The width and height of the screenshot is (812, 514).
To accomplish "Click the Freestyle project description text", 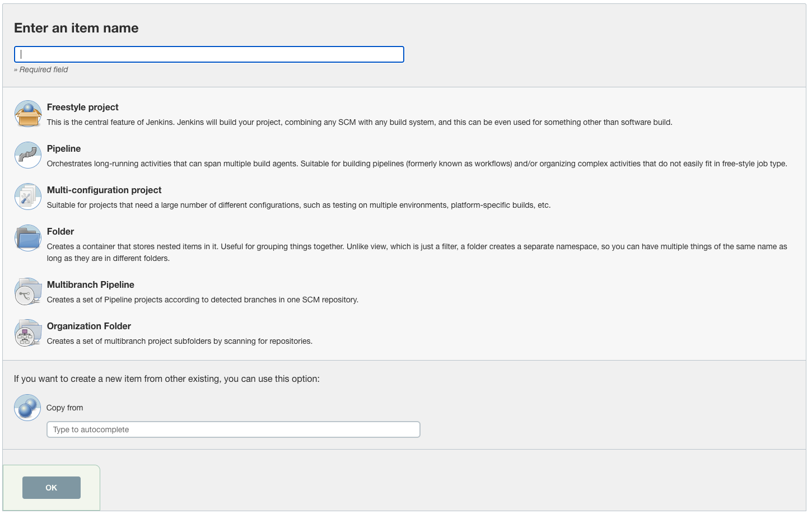I will click(x=360, y=122).
